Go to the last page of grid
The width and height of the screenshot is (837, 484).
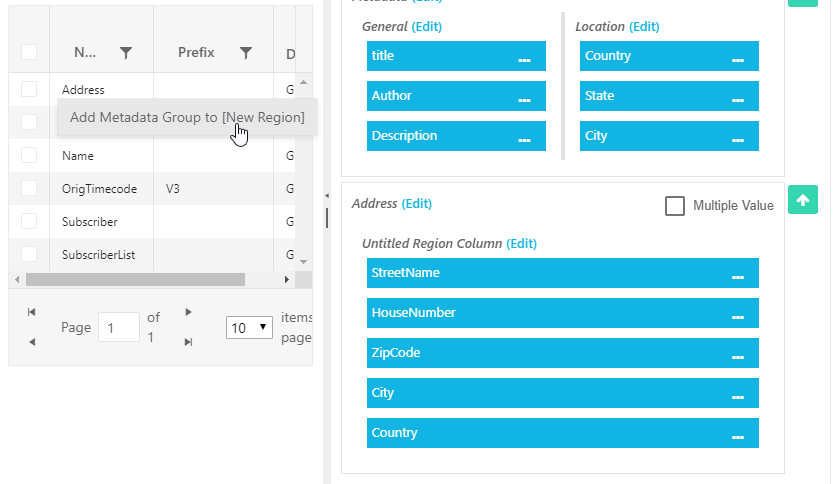tap(188, 342)
